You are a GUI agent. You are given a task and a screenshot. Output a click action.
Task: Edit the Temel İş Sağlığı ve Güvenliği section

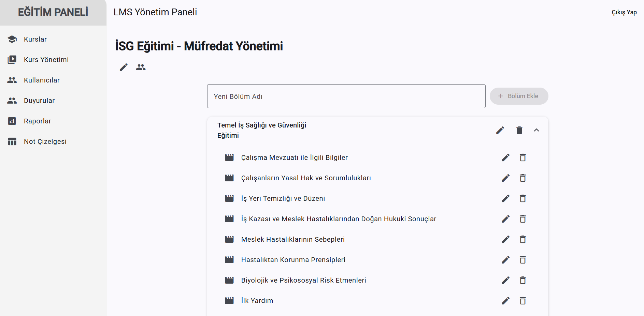coord(500,130)
